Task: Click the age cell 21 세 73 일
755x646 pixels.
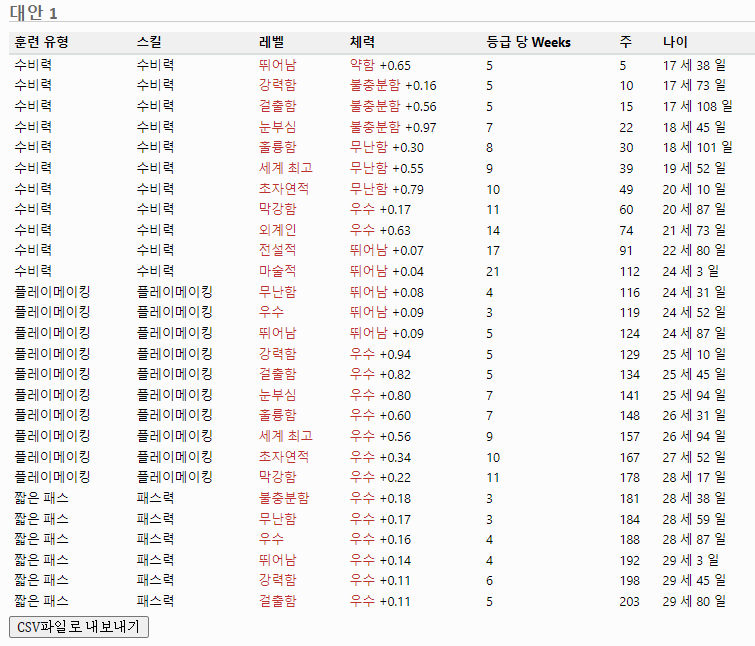Action: (x=694, y=230)
